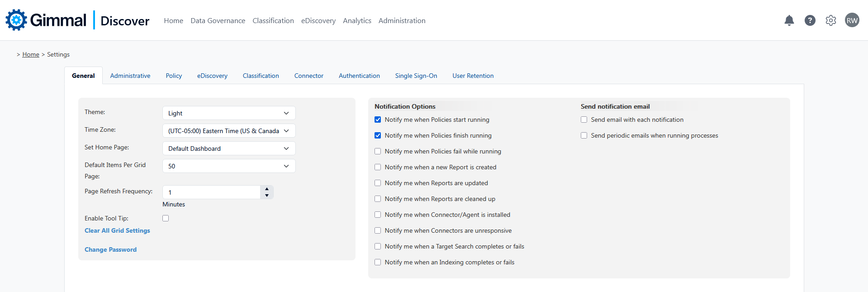Open the notifications bell icon
The height and width of the screenshot is (292, 868).
pyautogui.click(x=789, y=20)
